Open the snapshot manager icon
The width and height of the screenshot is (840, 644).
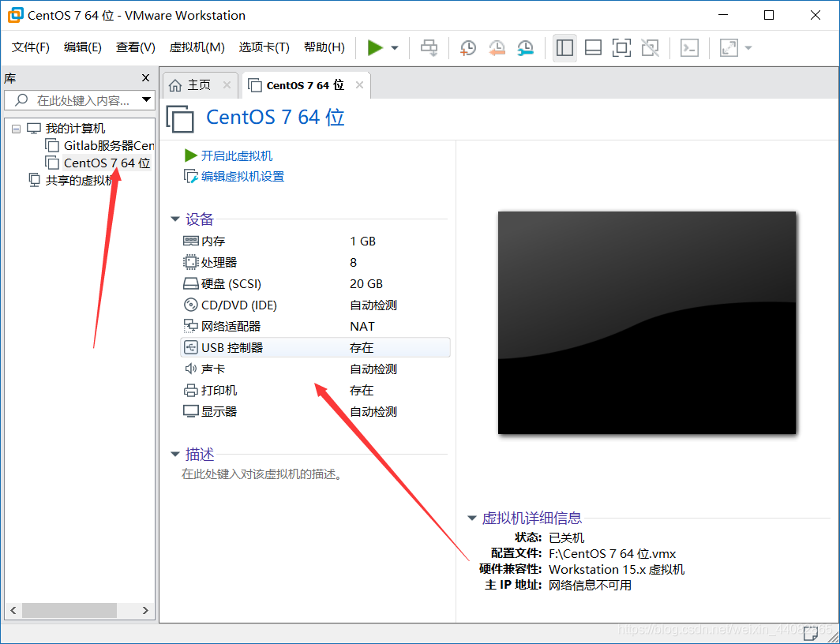pyautogui.click(x=526, y=47)
